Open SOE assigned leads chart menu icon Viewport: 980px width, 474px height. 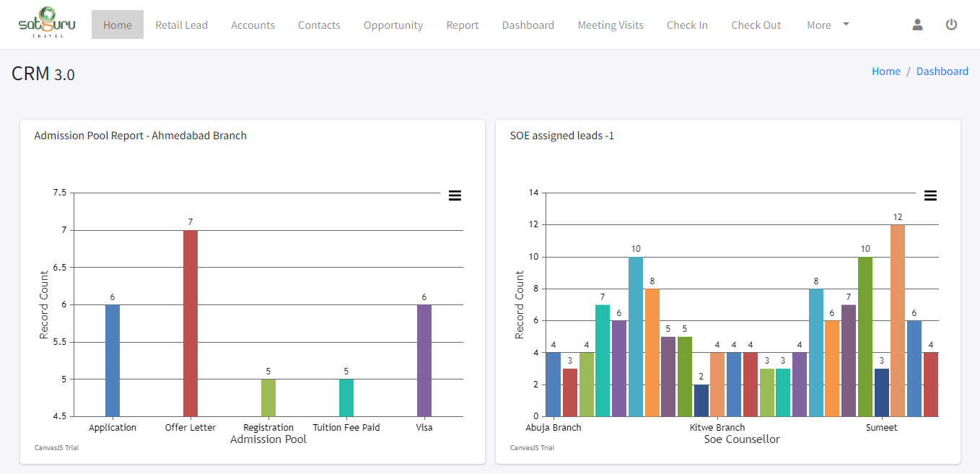coord(930,196)
